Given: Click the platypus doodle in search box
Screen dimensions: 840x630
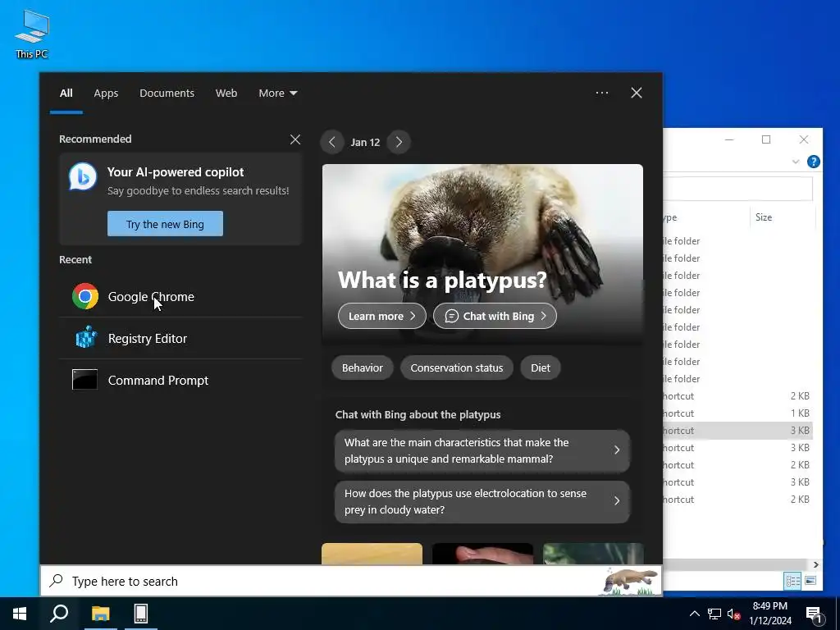Looking at the screenshot, I should [631, 582].
